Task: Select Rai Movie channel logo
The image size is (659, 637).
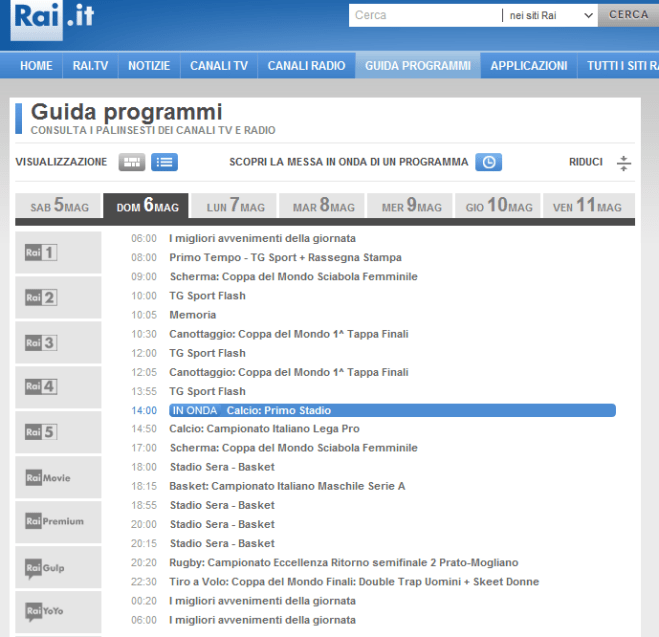Action: coord(48,478)
